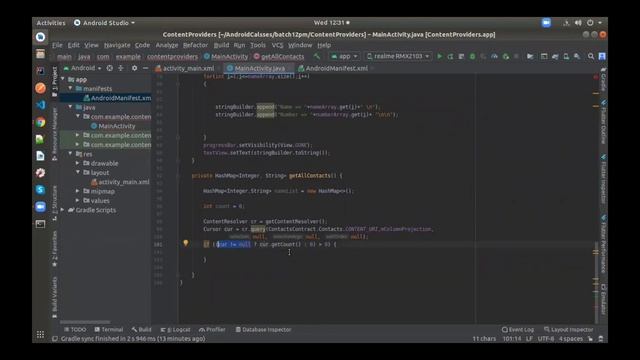Open Search Everywhere magnifier icon

pyautogui.click(x=591, y=56)
